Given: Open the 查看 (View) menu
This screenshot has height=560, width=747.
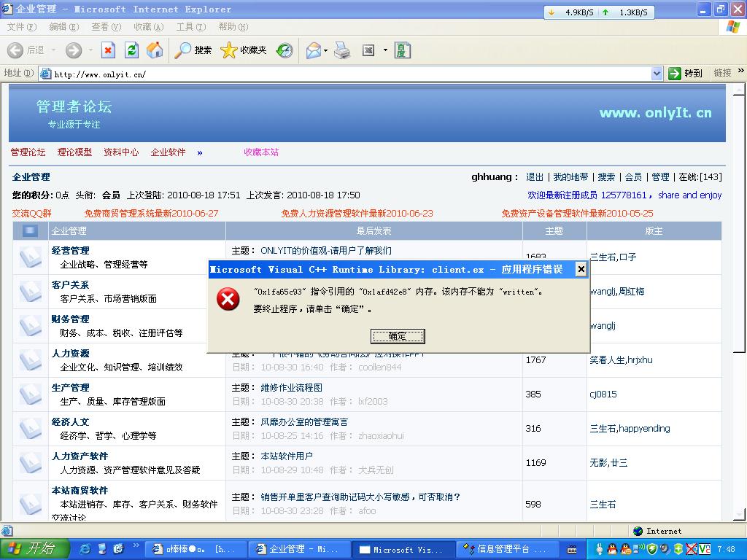Looking at the screenshot, I should point(106,27).
